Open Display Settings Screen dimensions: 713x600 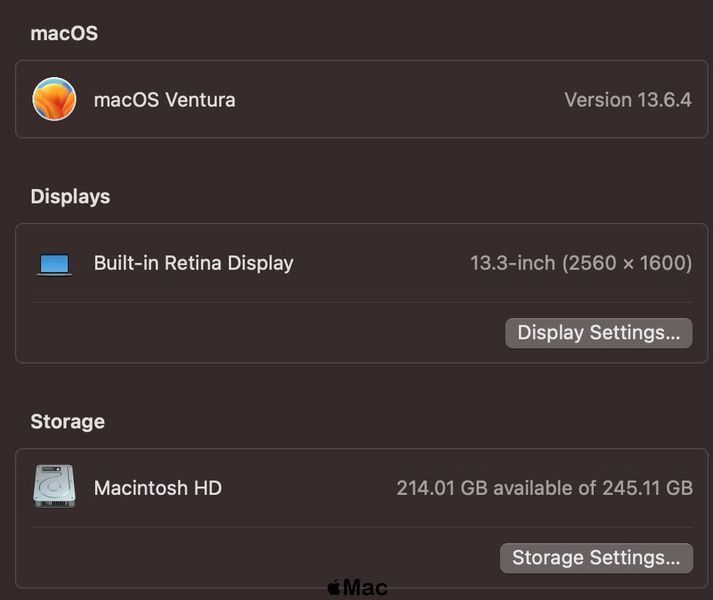coord(599,333)
